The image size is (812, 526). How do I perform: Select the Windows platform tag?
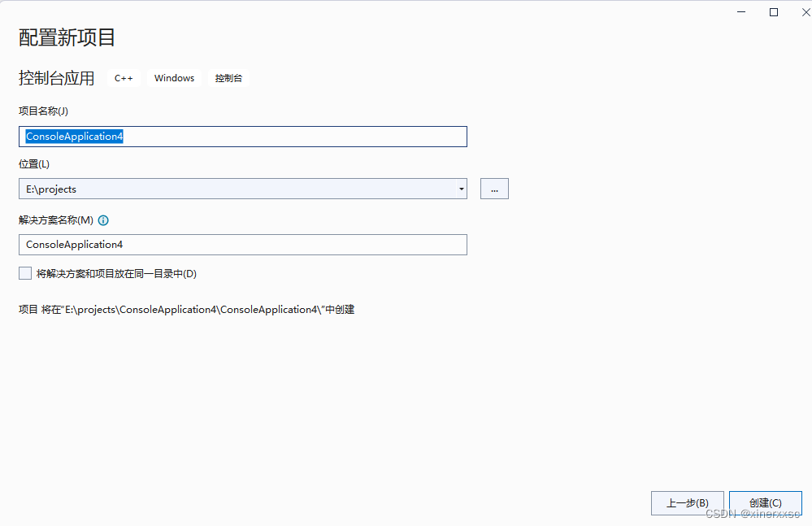click(174, 77)
